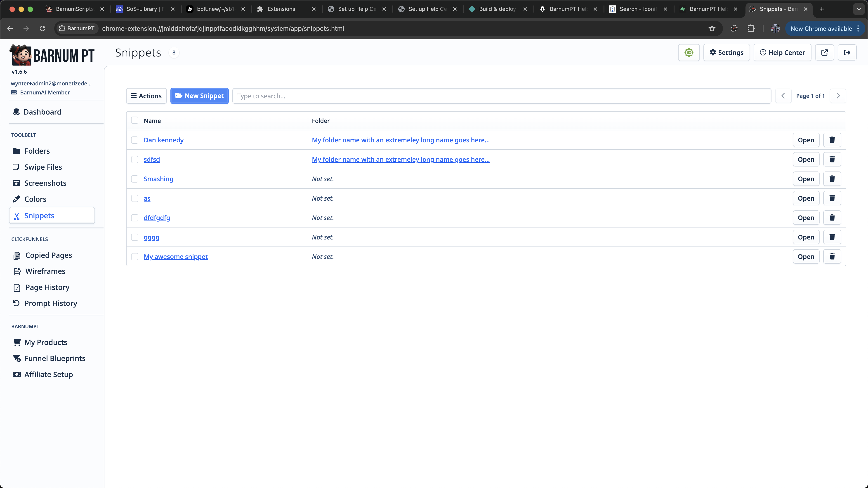Image resolution: width=868 pixels, height=488 pixels.
Task: Click the green Grammarly-style icon in header
Action: [x=688, y=53]
